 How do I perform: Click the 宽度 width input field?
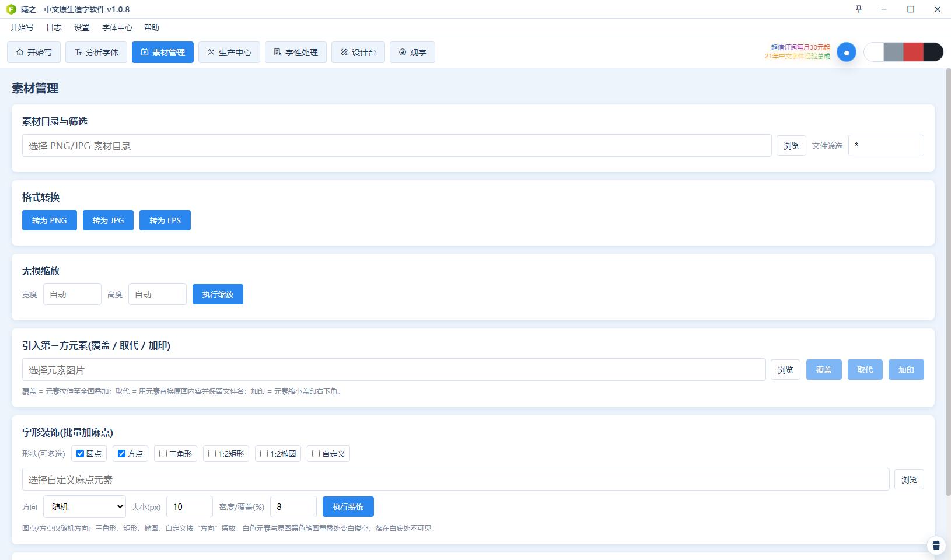72,295
